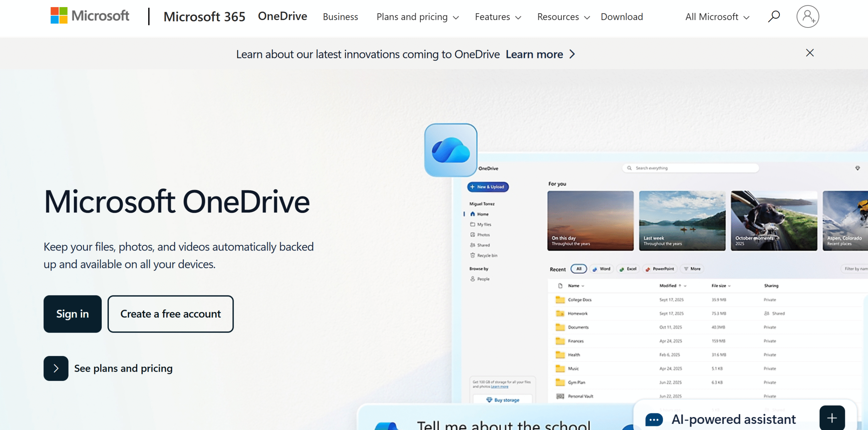This screenshot has width=868, height=430.
Task: Open the All Microsoft dropdown
Action: coord(717,17)
